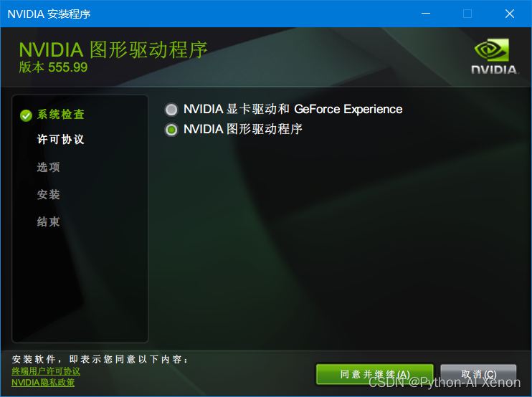
Task: Click NVIDIA 图形驱动程序 header title
Action: [x=113, y=49]
